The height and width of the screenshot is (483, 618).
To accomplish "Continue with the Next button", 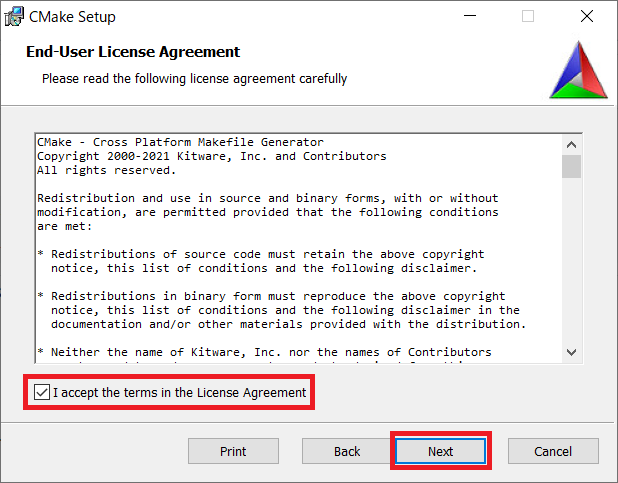I will click(x=441, y=451).
